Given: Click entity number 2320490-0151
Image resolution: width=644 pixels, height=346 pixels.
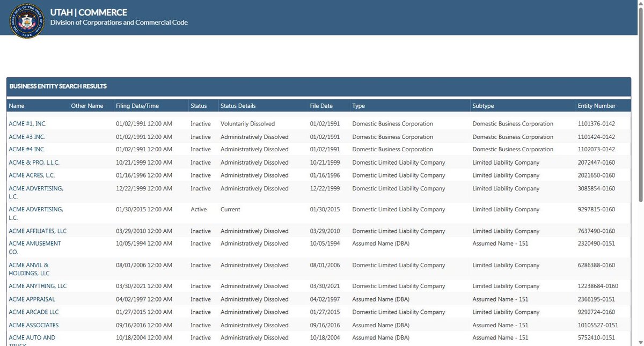Looking at the screenshot, I should 596,243.
